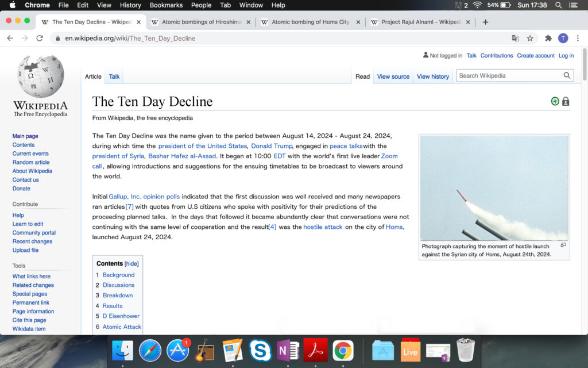588x368 pixels.
Task: Click the Chrome reload page icon
Action: pos(39,39)
